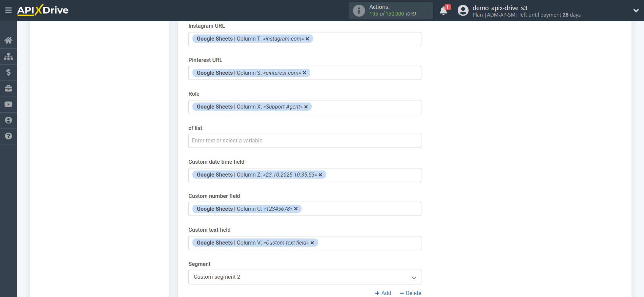Open the briefcase sidebar icon
Viewport: 644px width, 297px height.
click(x=8, y=88)
